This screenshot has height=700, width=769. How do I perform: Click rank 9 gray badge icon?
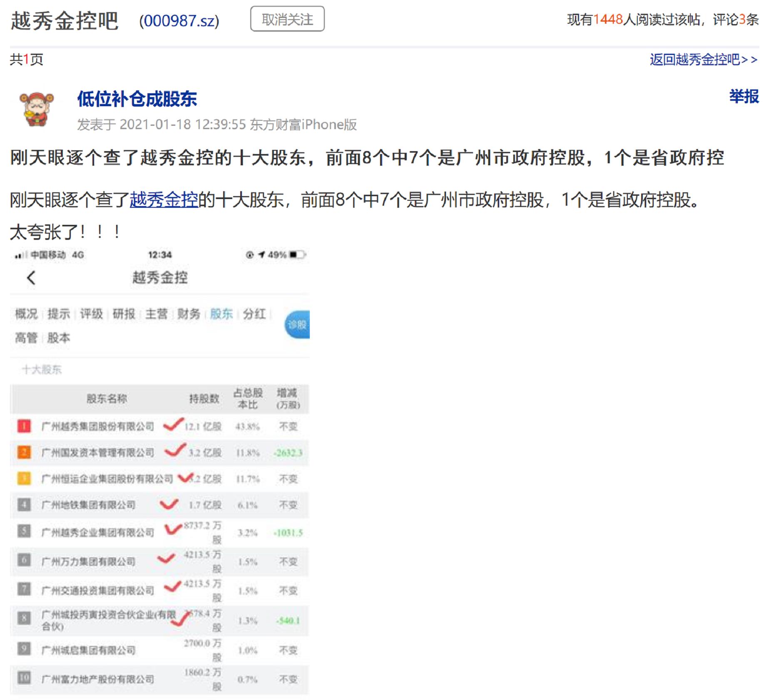24,649
